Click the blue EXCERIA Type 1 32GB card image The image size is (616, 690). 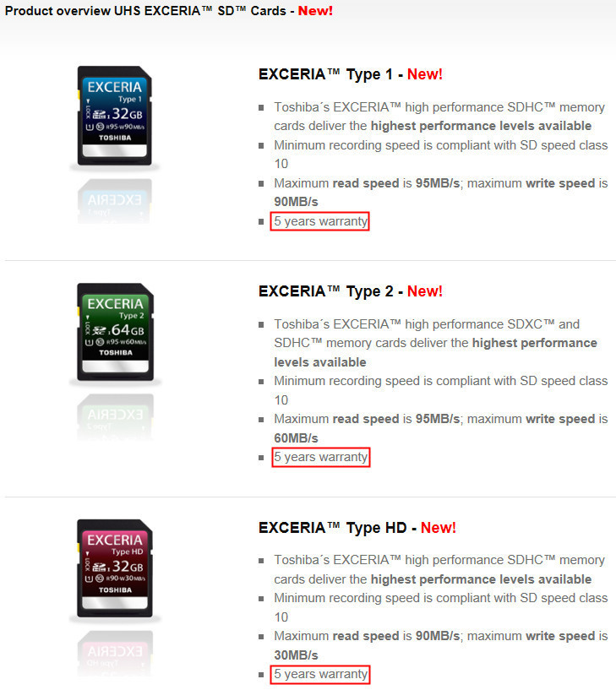click(x=114, y=116)
